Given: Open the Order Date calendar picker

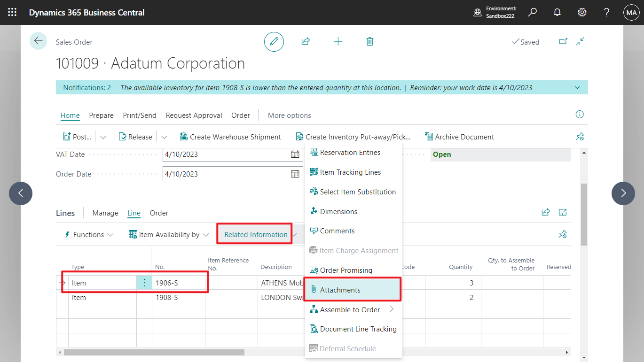Looking at the screenshot, I should coord(296,174).
